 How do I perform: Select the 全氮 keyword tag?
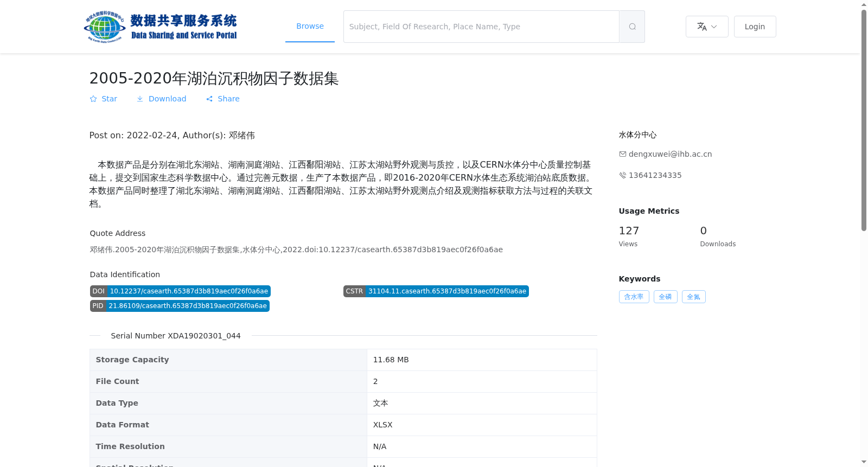tap(693, 297)
